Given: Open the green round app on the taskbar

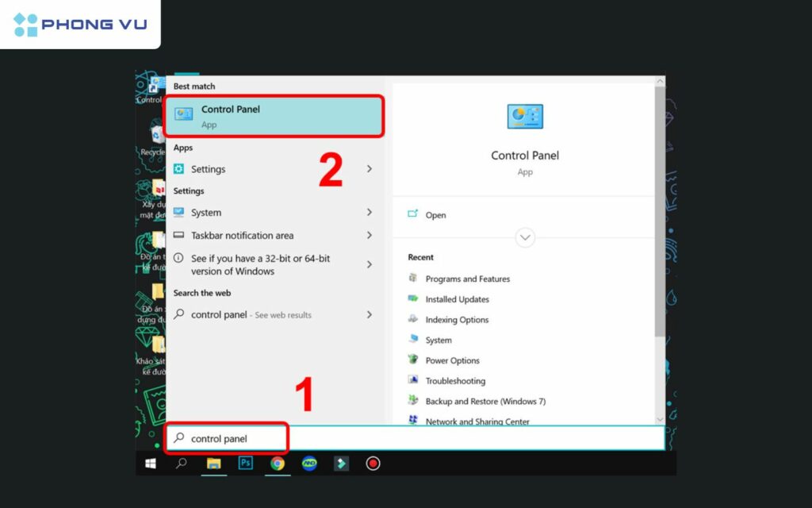Looking at the screenshot, I should 309,464.
